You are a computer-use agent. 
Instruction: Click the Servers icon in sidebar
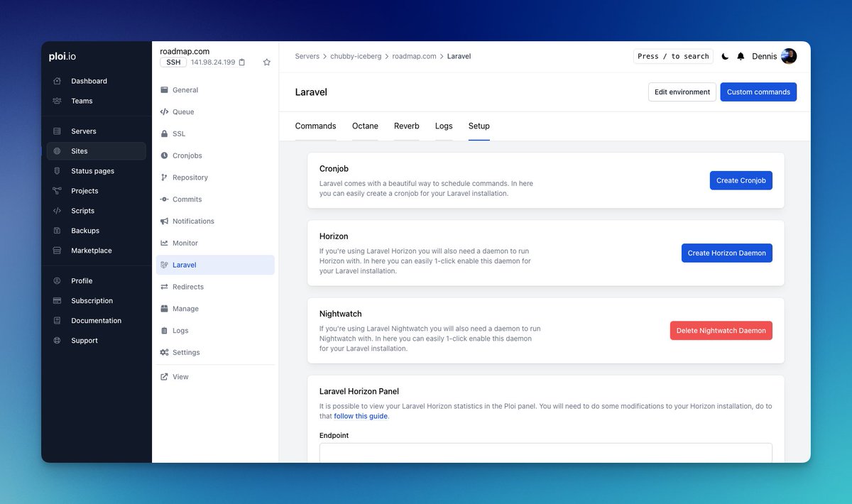57,131
